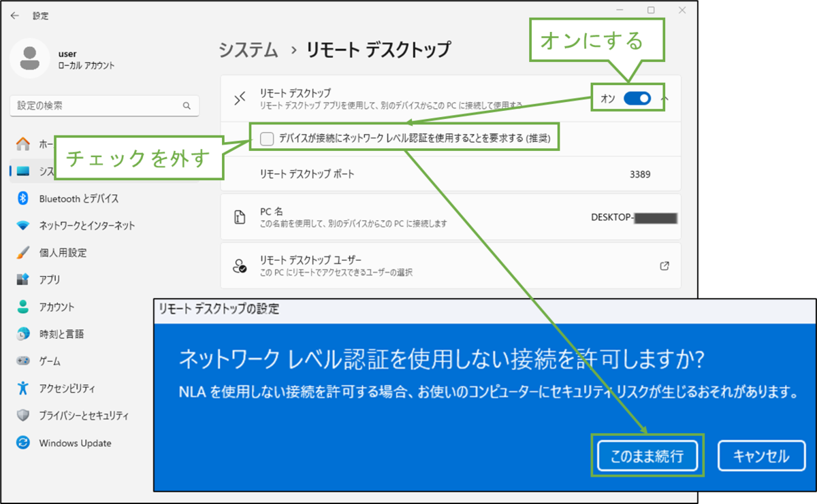
Task: Click the network Wi-Fi icon in sidebar
Action: click(x=23, y=226)
